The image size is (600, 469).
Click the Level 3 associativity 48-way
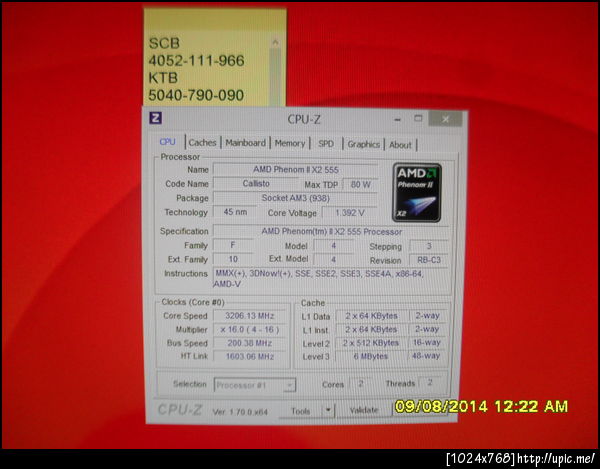[427, 356]
